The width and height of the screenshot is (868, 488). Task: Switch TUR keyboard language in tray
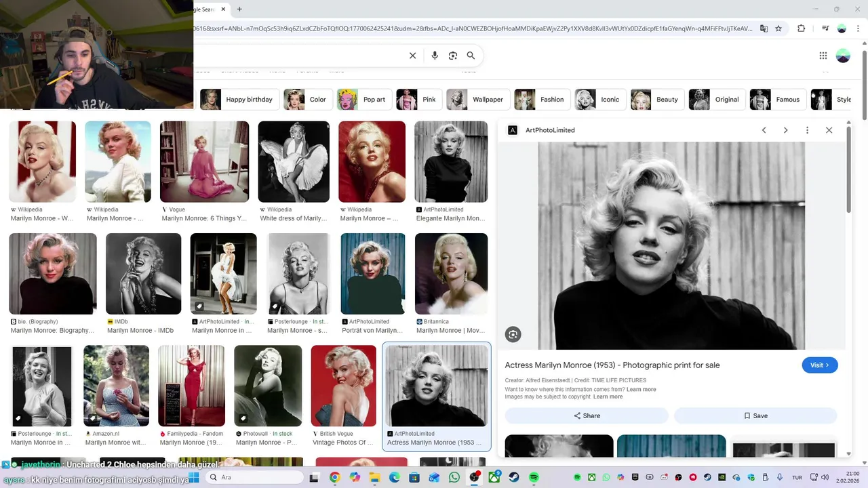point(797,477)
